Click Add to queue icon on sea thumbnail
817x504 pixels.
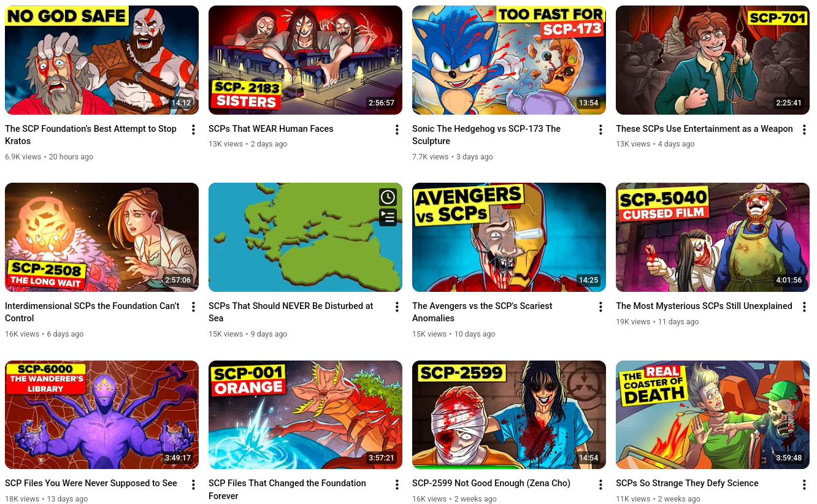click(388, 217)
